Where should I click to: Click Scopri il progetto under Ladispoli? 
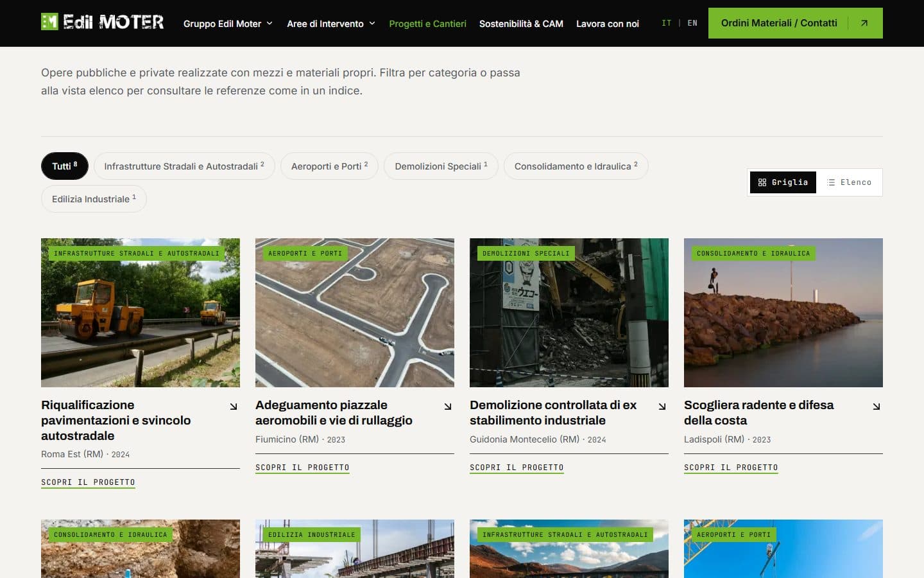click(731, 468)
